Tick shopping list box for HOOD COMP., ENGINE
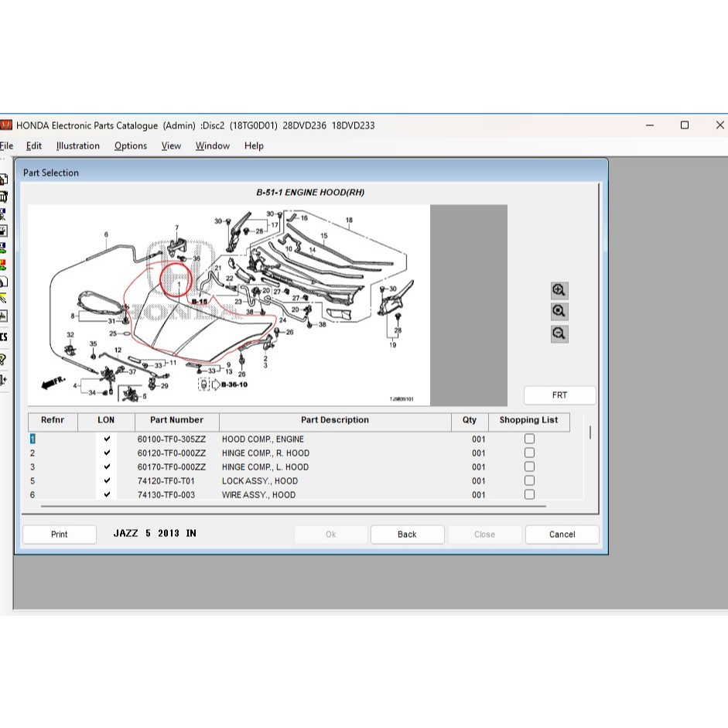 tap(529, 439)
